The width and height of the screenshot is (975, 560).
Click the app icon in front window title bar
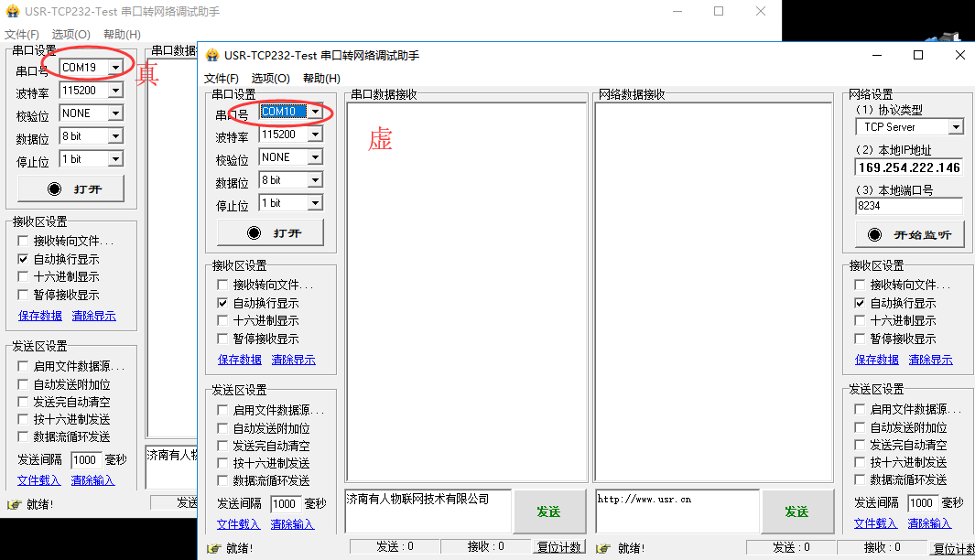click(211, 56)
